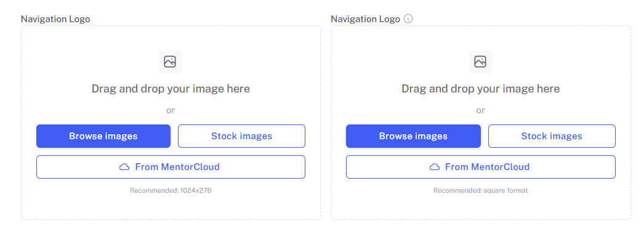Click cloud icon in right From MentorCloud button
Image resolution: width=644 pixels, height=231 pixels.
coord(434,167)
